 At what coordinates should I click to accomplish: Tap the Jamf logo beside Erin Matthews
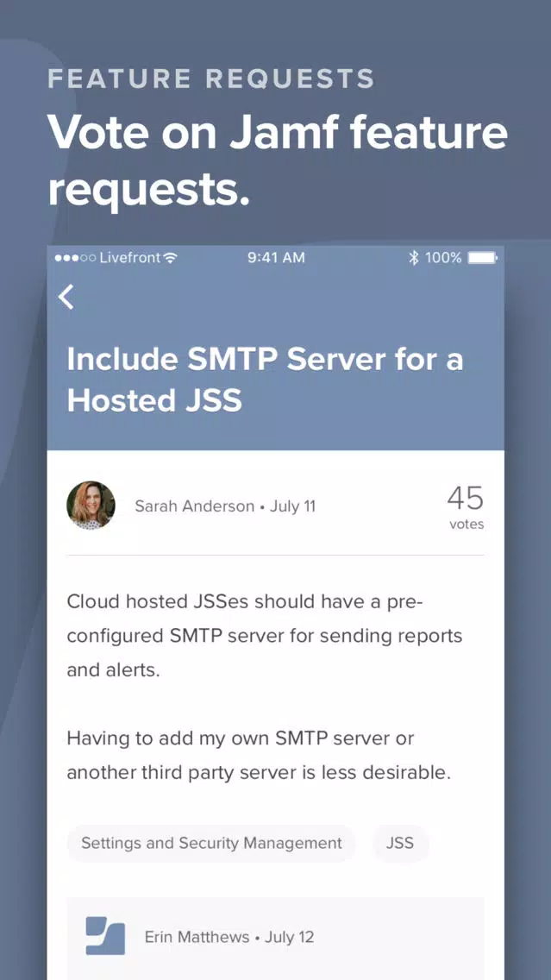(x=105, y=936)
